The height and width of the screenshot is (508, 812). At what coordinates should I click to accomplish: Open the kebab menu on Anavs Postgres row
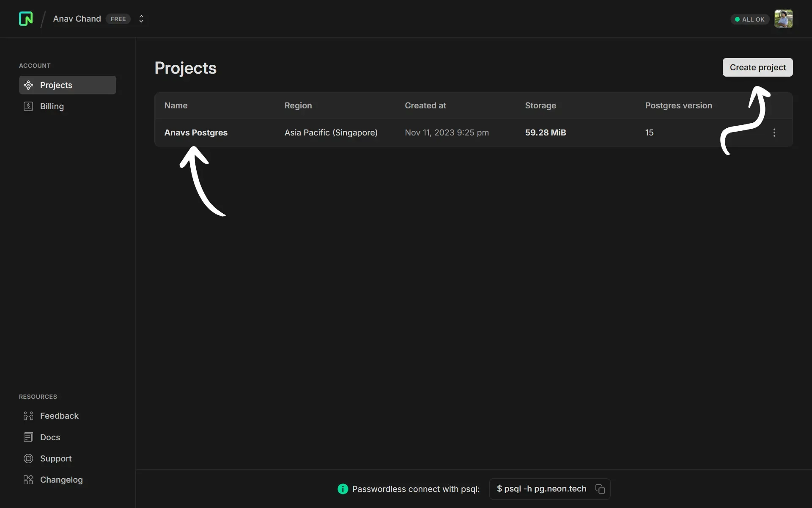click(774, 133)
